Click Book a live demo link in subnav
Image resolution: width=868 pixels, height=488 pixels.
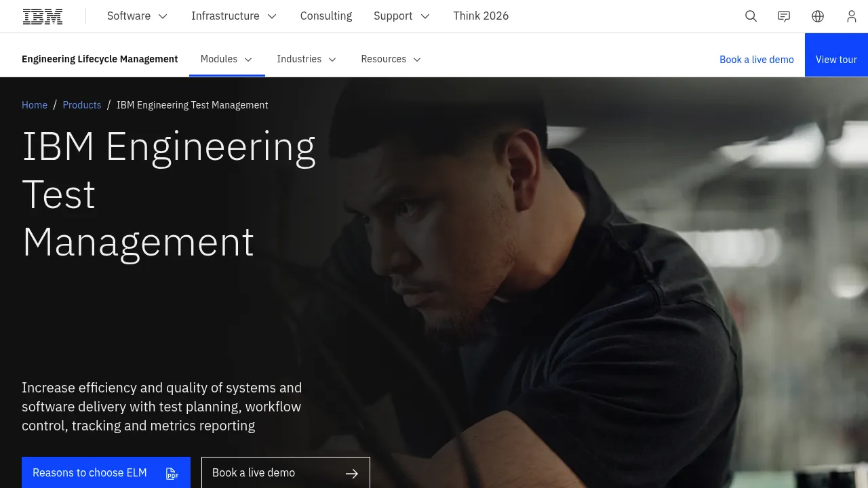pos(757,60)
